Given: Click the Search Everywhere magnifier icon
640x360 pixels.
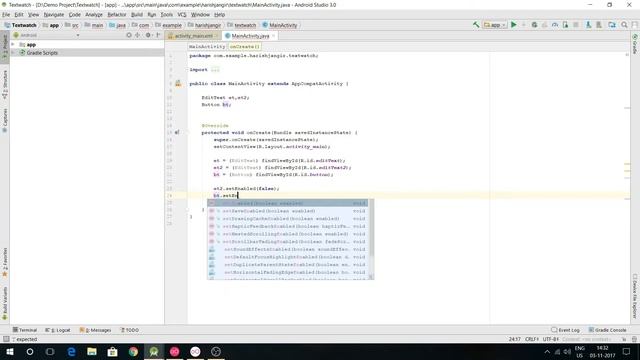Looking at the screenshot, I should tap(624, 25).
